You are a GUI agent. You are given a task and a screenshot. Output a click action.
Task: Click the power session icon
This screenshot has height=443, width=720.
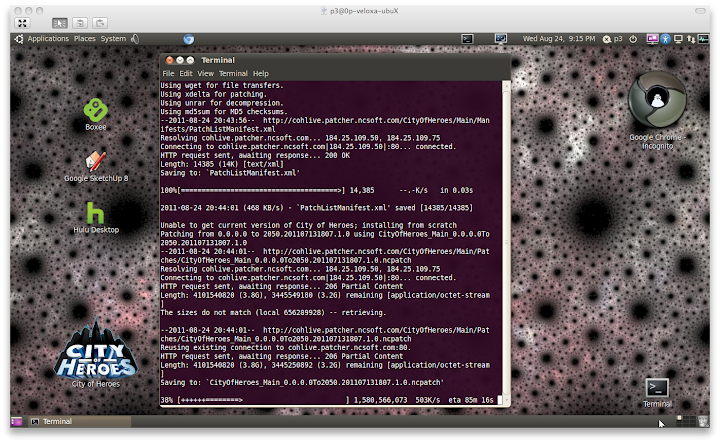pos(633,39)
